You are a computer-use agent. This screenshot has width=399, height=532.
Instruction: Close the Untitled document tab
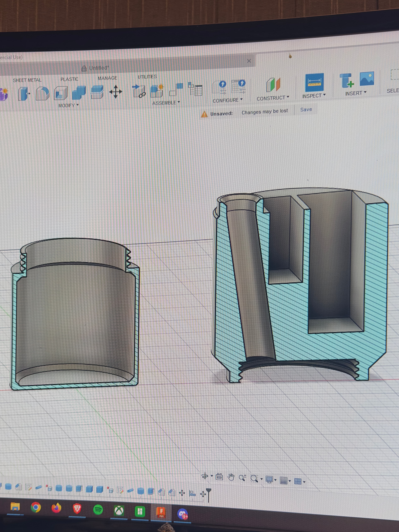click(249, 61)
